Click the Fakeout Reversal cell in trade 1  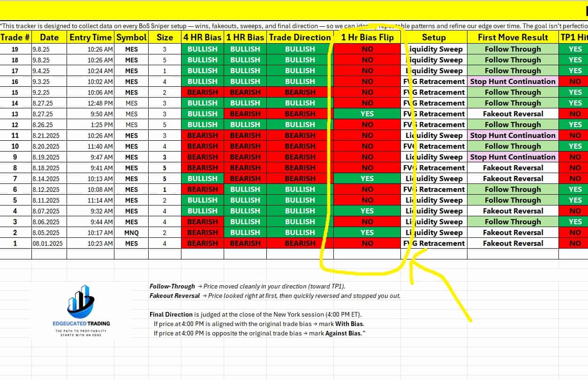click(x=513, y=243)
